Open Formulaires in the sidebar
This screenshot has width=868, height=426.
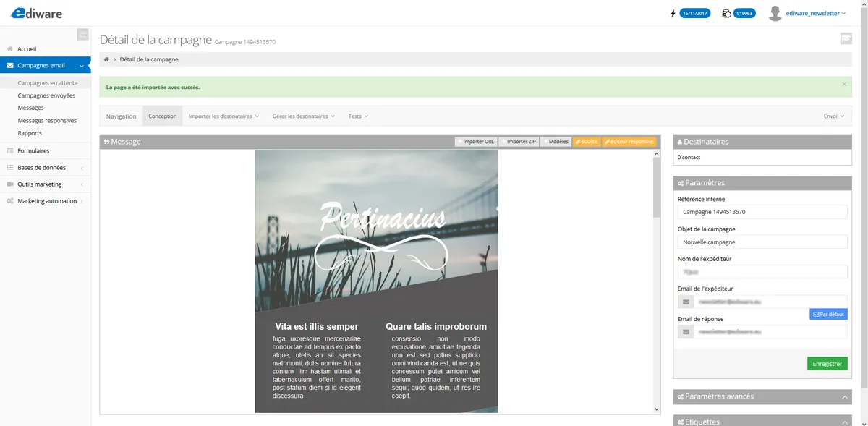point(33,150)
